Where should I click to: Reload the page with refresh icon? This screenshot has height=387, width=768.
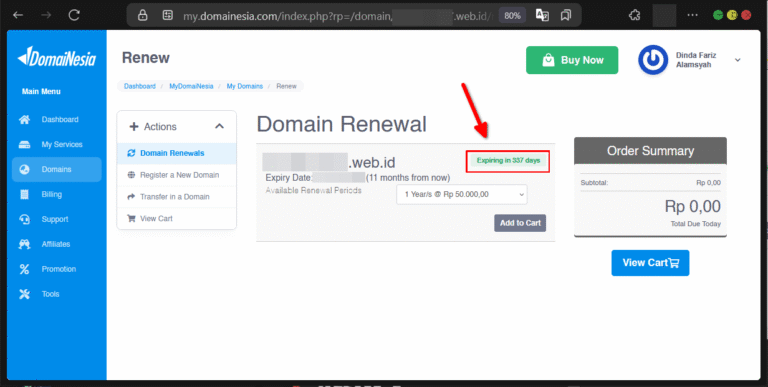pyautogui.click(x=74, y=15)
